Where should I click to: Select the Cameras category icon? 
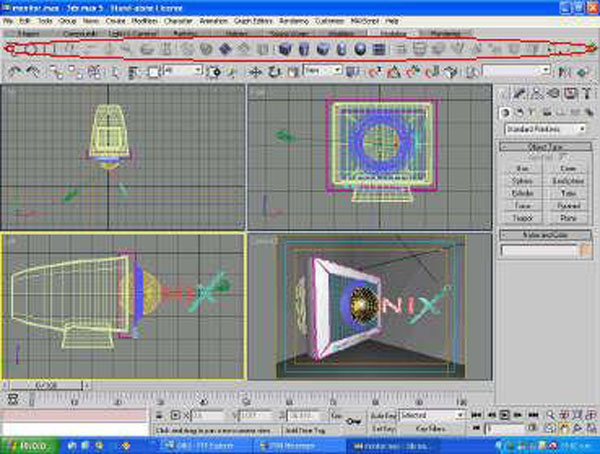click(x=547, y=113)
